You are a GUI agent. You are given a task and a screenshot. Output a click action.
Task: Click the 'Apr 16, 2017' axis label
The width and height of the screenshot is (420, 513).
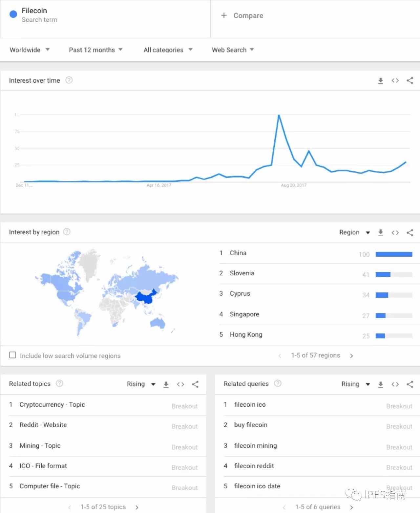click(x=159, y=185)
